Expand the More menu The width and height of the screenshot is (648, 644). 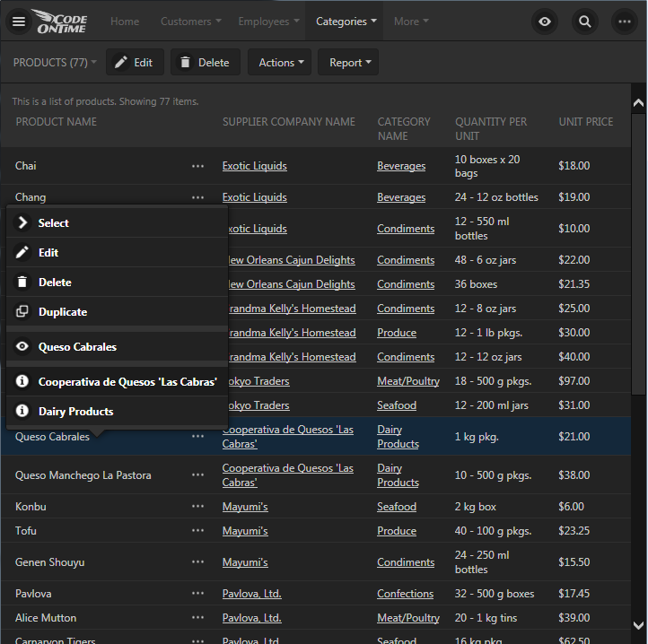[411, 21]
